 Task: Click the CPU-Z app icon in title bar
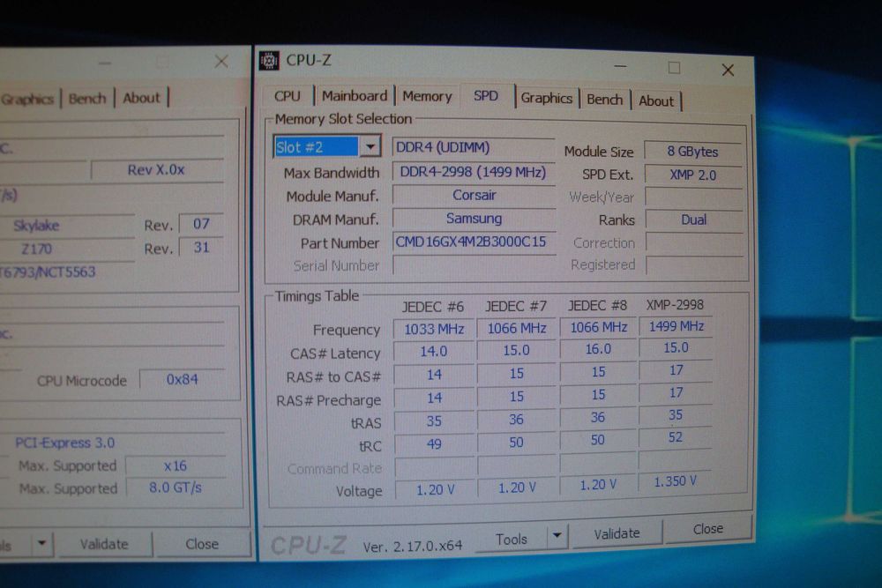(x=269, y=60)
